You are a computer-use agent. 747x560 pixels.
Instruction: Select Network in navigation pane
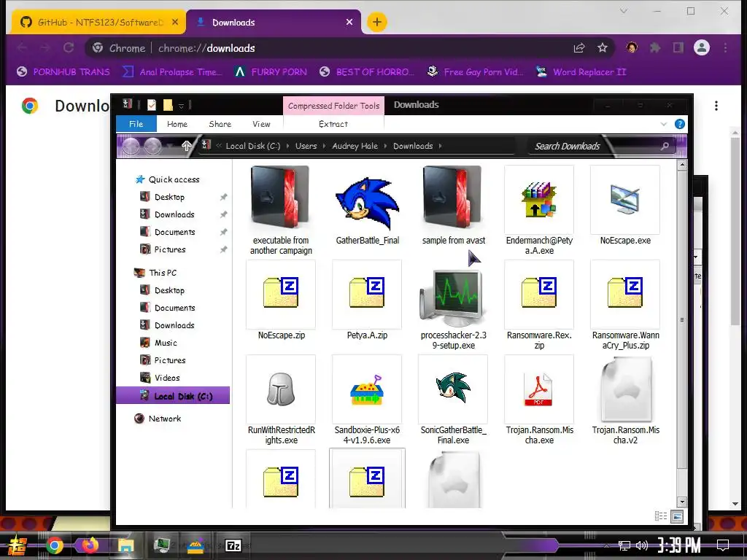tap(164, 419)
